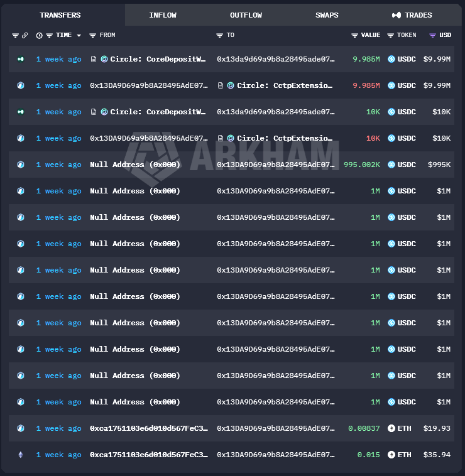This screenshot has height=476, width=465.
Task: Click the 995.002K value cell
Action: tap(362, 165)
